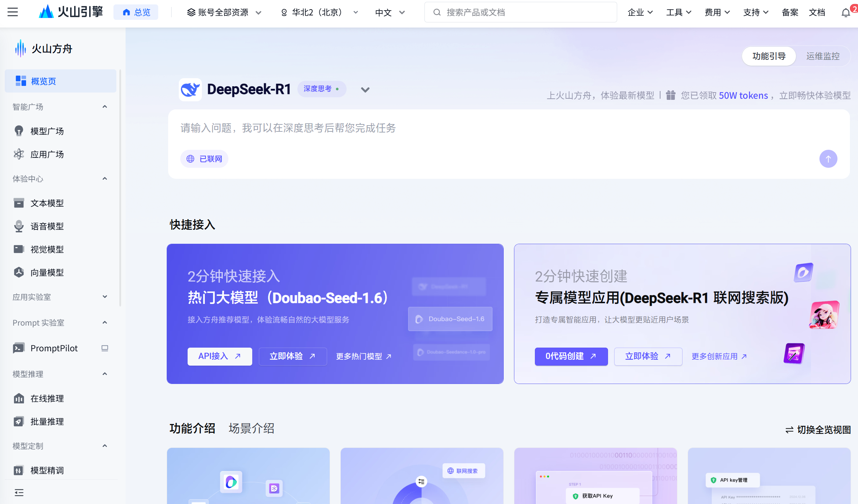Open the 华北2（北京）region dropdown
Screen dimensions: 858x504
coord(319,12)
